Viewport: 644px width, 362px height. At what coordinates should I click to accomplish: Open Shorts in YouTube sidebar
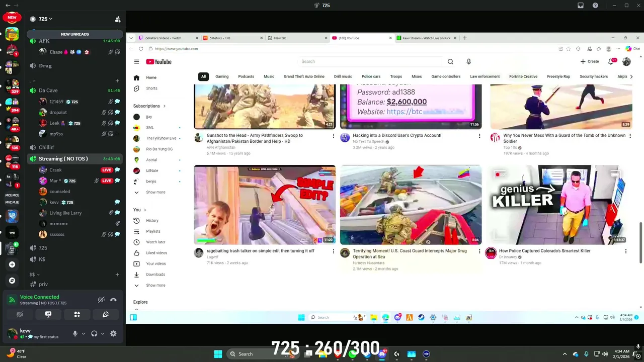[151, 88]
